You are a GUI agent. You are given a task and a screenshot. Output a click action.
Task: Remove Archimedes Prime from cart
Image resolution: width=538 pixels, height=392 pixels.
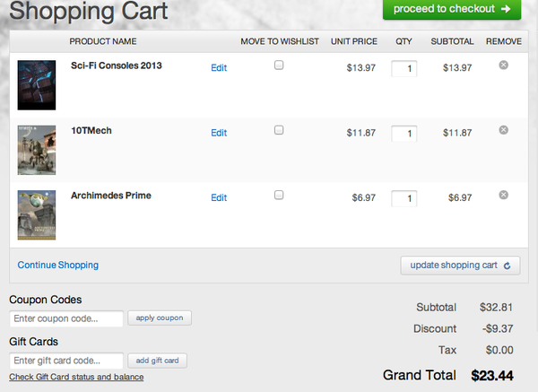pyautogui.click(x=503, y=195)
